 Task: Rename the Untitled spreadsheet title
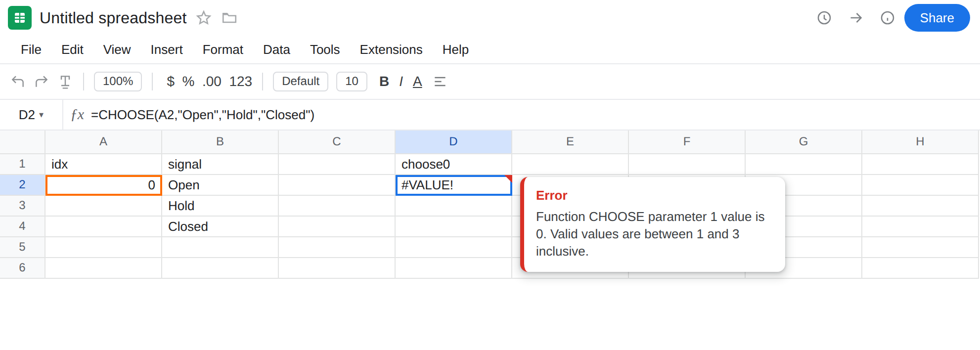point(113,18)
